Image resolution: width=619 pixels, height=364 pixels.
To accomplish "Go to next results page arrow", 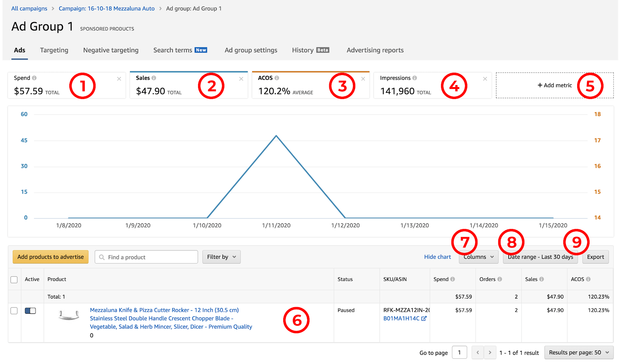I will 490,352.
